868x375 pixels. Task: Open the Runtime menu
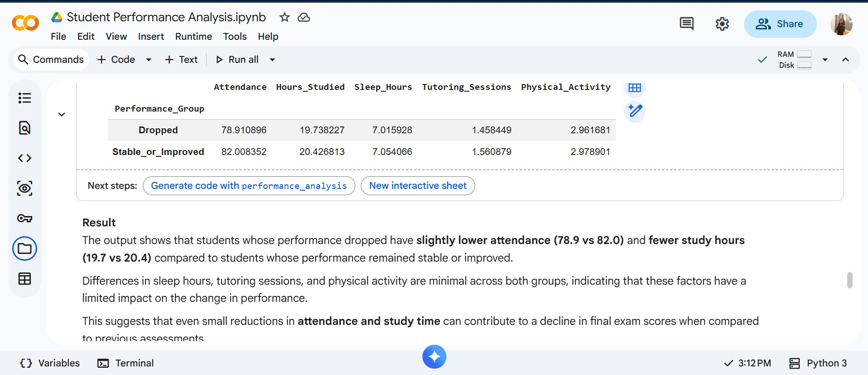coord(193,37)
